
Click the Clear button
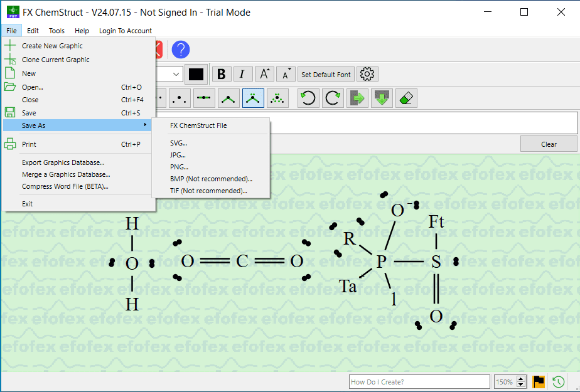[x=549, y=144]
